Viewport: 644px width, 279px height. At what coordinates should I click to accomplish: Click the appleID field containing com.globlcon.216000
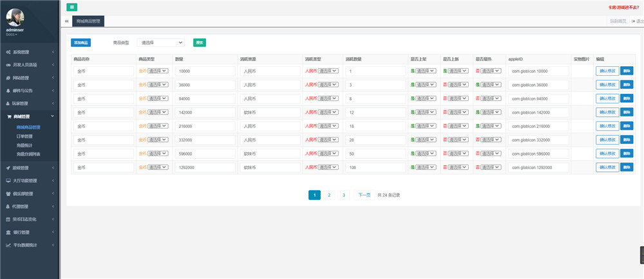click(x=538, y=126)
